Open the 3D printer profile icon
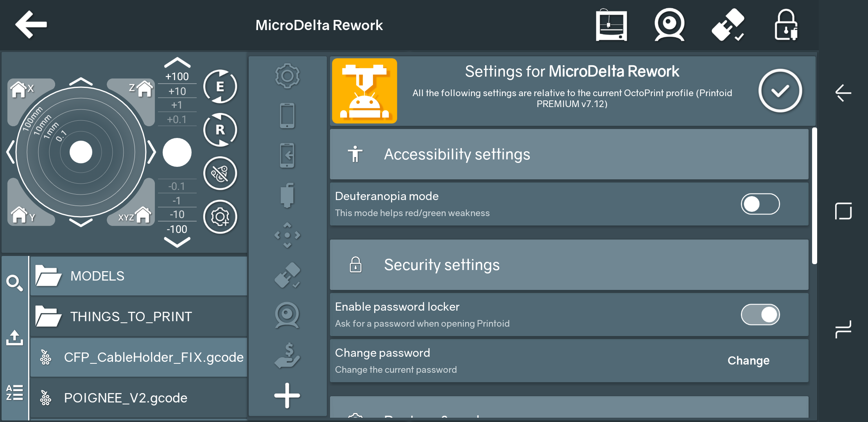 611,25
